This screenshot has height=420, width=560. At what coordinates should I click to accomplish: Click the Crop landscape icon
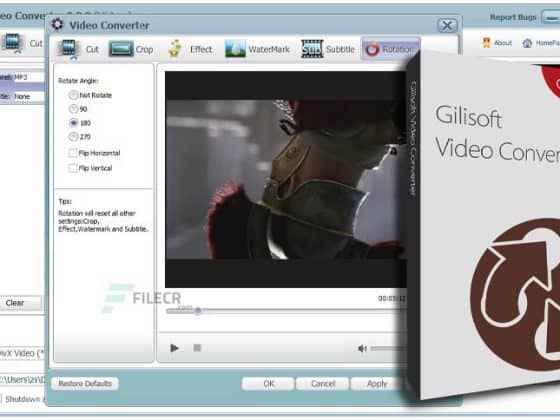click(121, 49)
